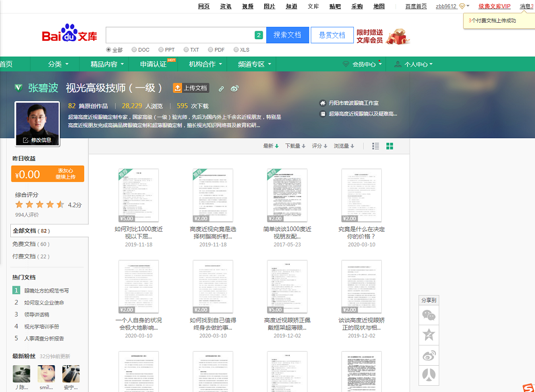Viewport: 535px width, 392px height.
Task: Click the 消息 messages link
Action: (526, 7)
